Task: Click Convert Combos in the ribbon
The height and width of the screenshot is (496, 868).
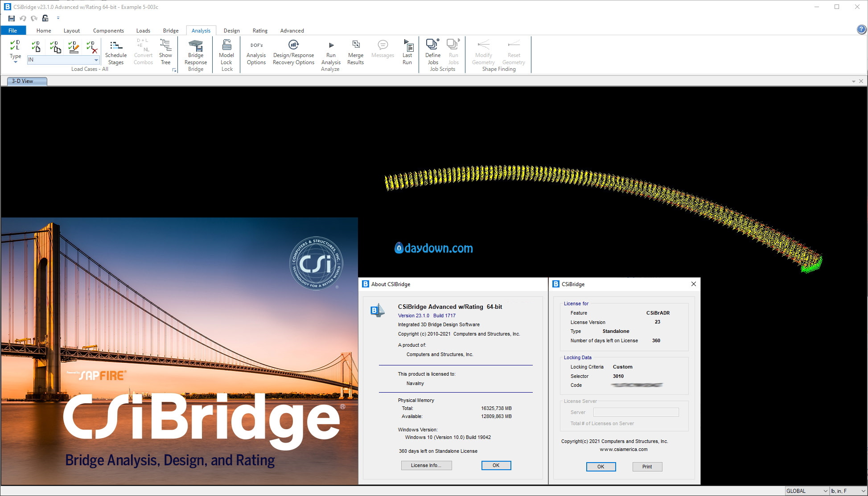Action: [x=143, y=52]
